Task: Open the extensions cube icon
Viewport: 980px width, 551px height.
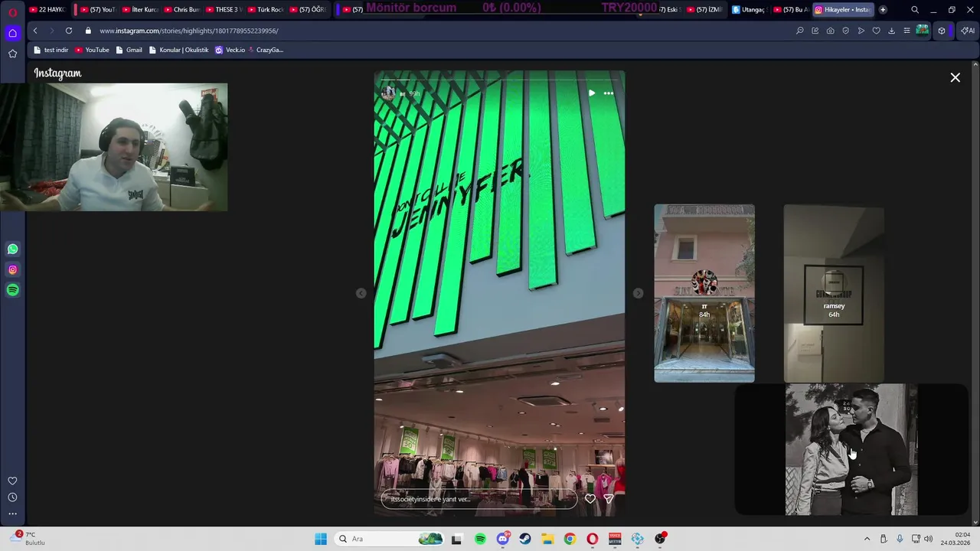Action: (x=942, y=31)
